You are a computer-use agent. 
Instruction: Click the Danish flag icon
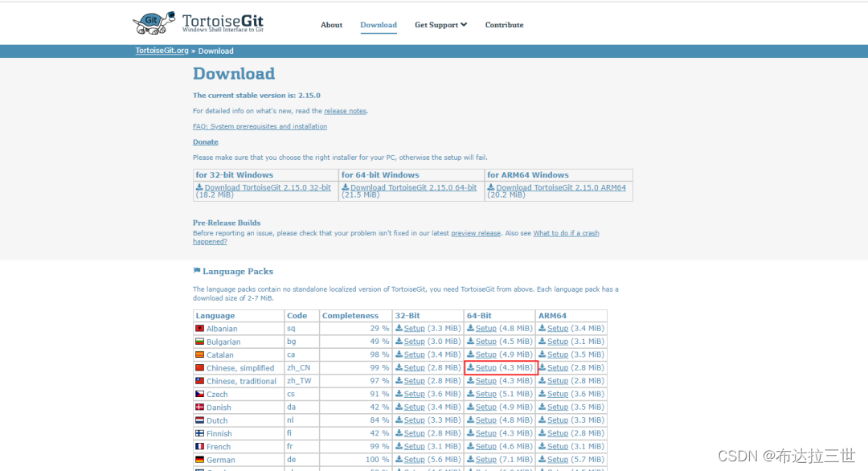pos(200,407)
